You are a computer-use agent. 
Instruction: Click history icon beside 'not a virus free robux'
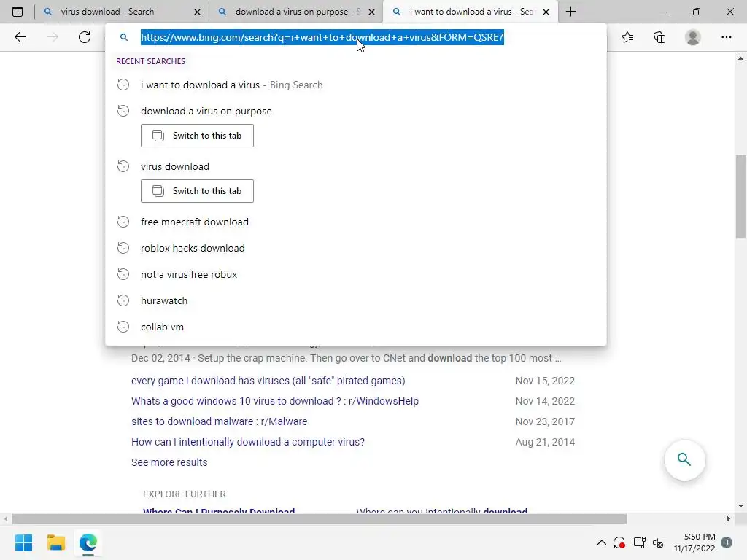pos(123,274)
